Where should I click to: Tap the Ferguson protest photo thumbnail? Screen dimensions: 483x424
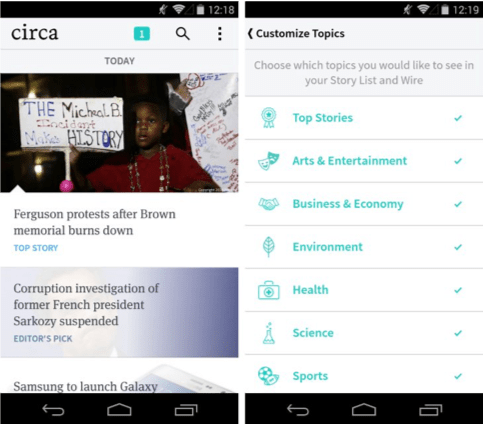pyautogui.click(x=119, y=133)
